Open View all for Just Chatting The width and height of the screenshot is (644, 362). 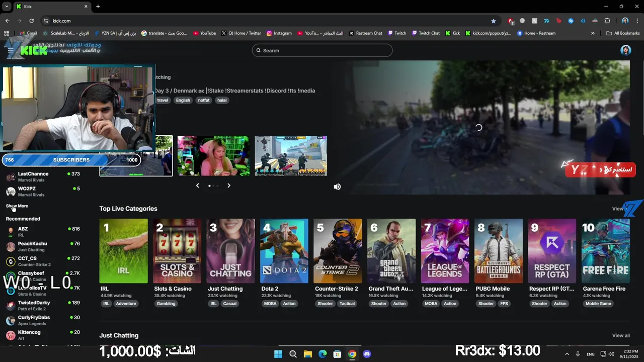pos(621,335)
